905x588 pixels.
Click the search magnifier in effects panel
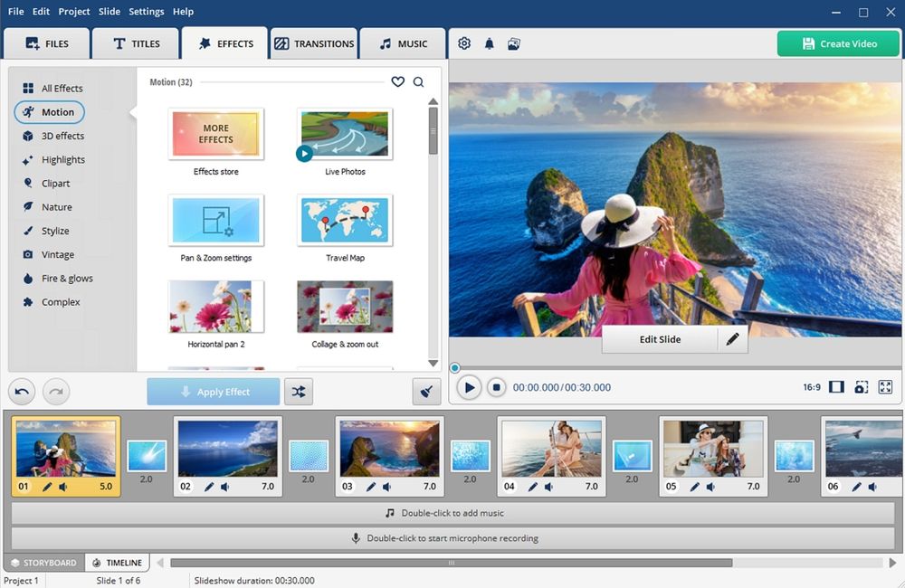tap(418, 82)
